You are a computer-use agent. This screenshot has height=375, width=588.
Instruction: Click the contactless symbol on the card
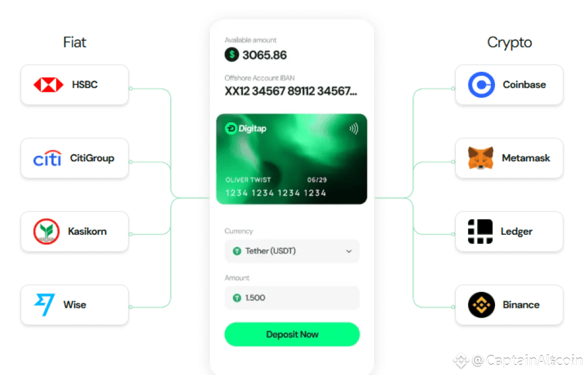(354, 129)
